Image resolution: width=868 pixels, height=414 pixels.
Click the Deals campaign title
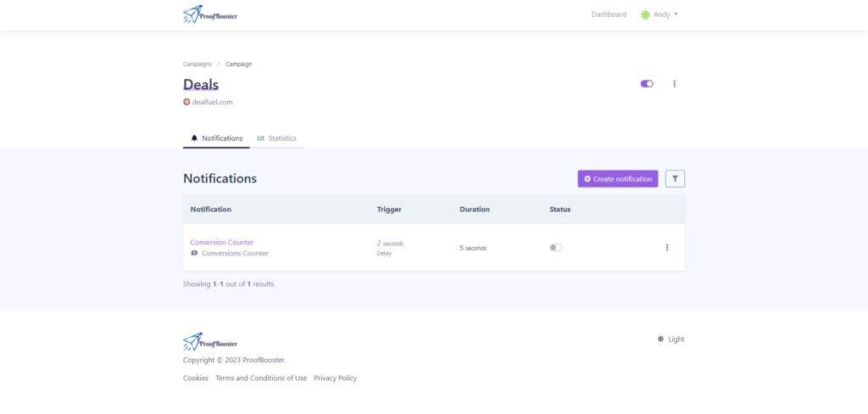click(x=201, y=84)
